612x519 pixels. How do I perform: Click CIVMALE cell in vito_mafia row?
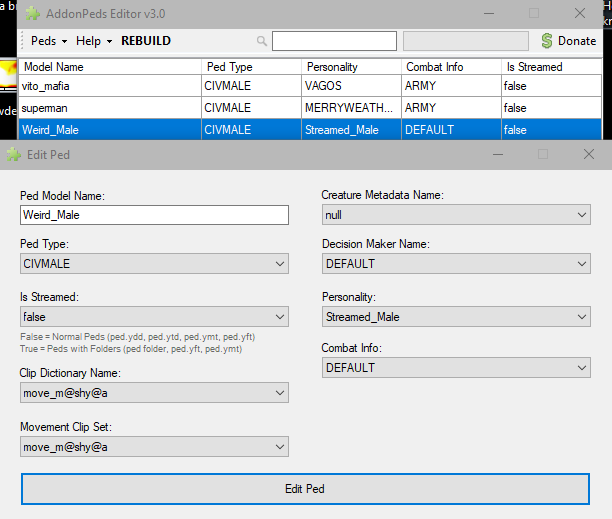(x=251, y=86)
